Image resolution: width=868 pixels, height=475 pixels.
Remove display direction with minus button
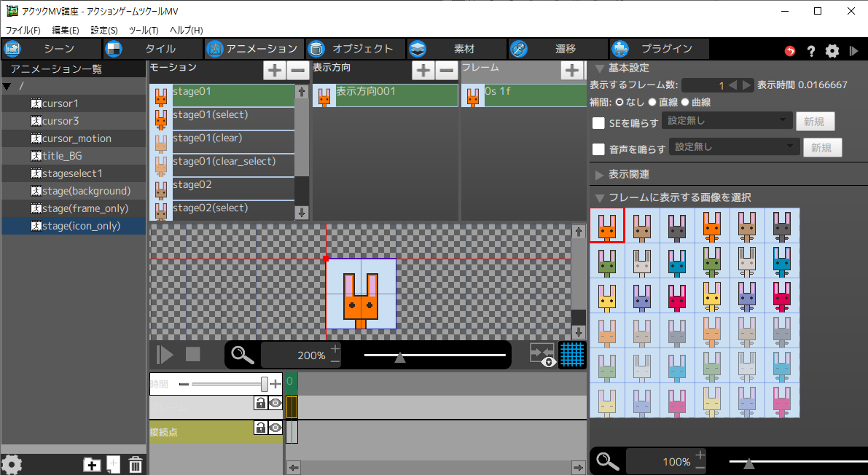coord(447,71)
